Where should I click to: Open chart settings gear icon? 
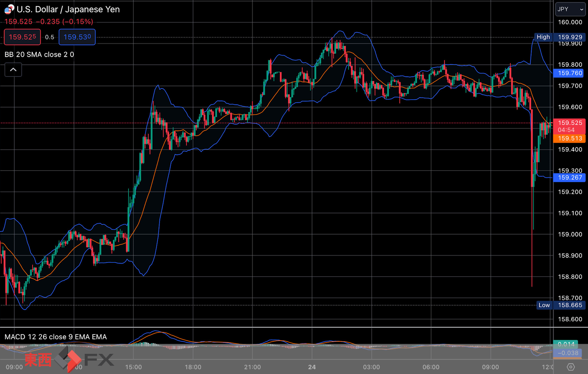570,367
